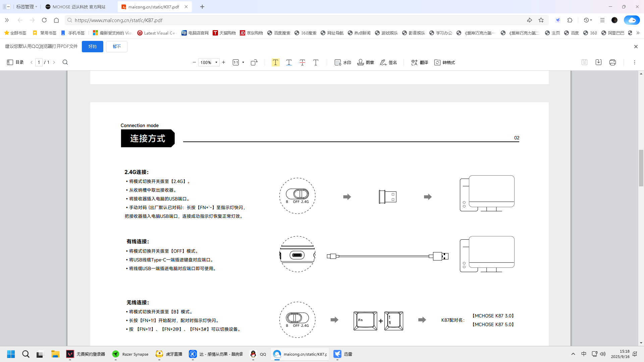The width and height of the screenshot is (644, 362).
Task: Select the underline text tool
Action: [x=289, y=62]
